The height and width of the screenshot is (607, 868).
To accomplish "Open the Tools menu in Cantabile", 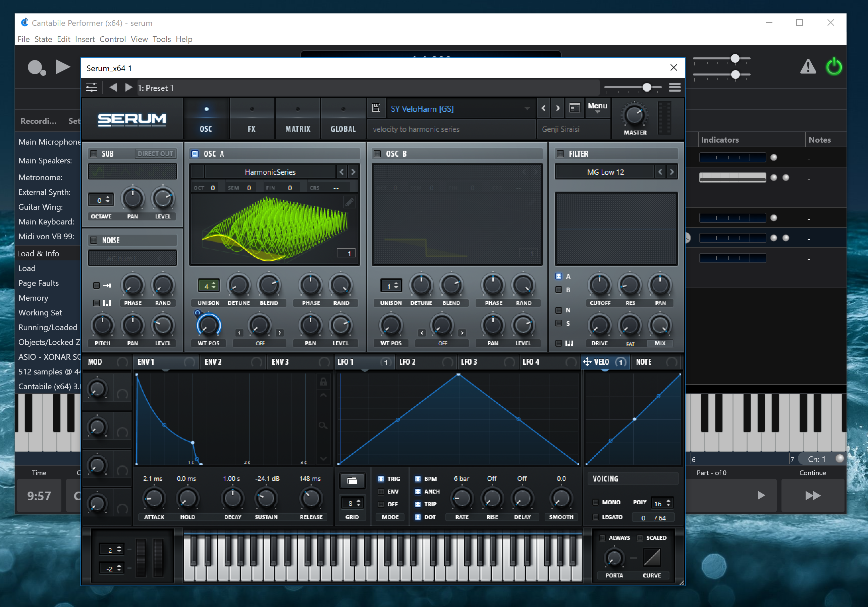I will tap(161, 39).
